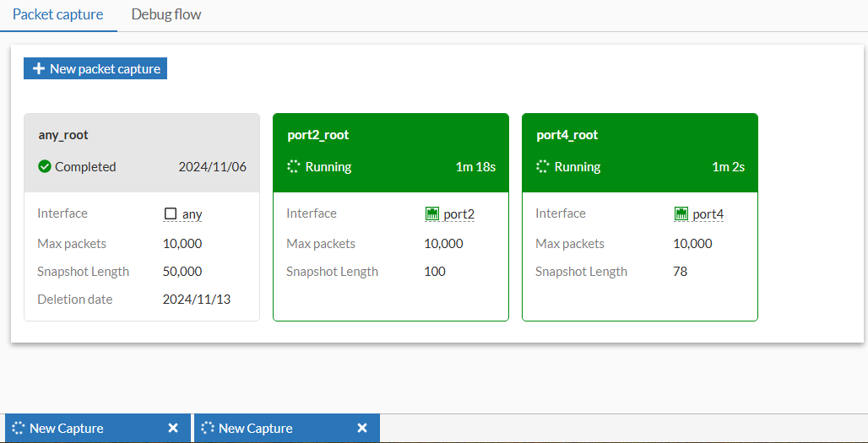Click spinner icon in first New Capture tab
This screenshot has width=868, height=443.
pyautogui.click(x=19, y=429)
